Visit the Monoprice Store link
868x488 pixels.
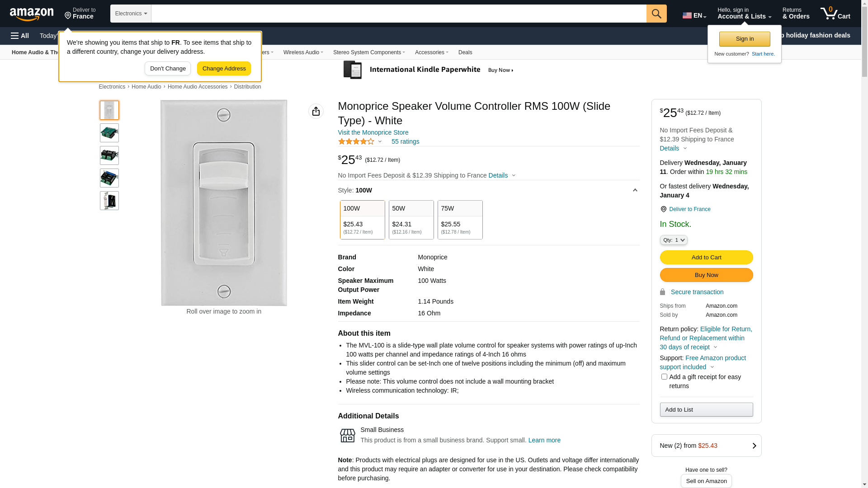[x=373, y=132]
